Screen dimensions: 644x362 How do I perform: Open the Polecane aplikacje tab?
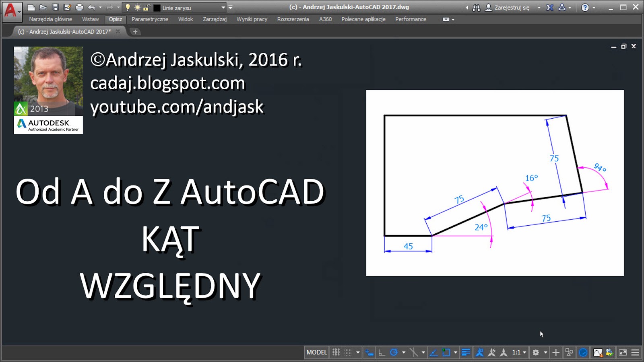(x=363, y=19)
